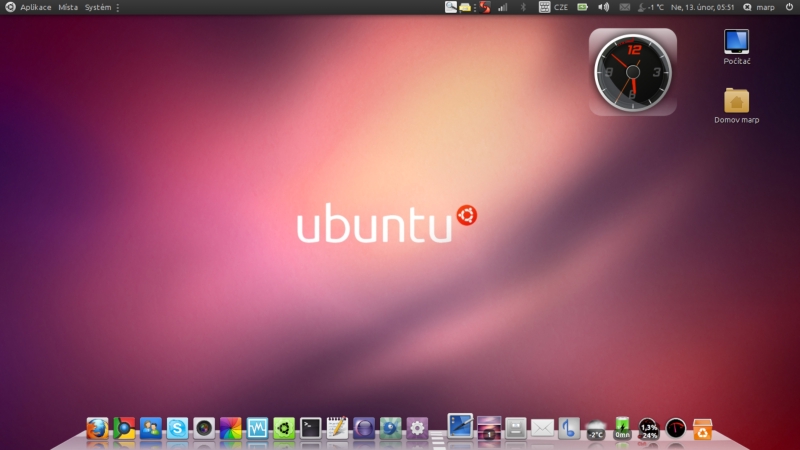Open the workspace switcher dock icon
800x450 pixels.
click(489, 428)
